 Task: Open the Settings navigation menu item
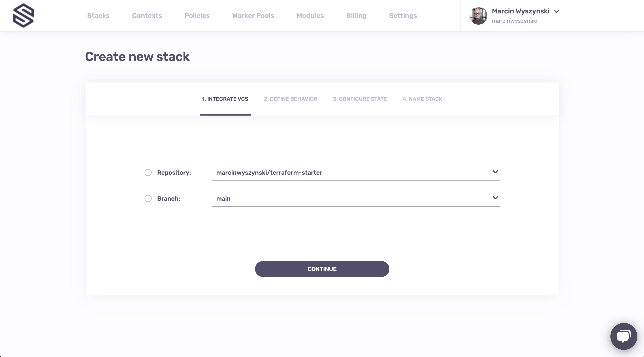403,15
